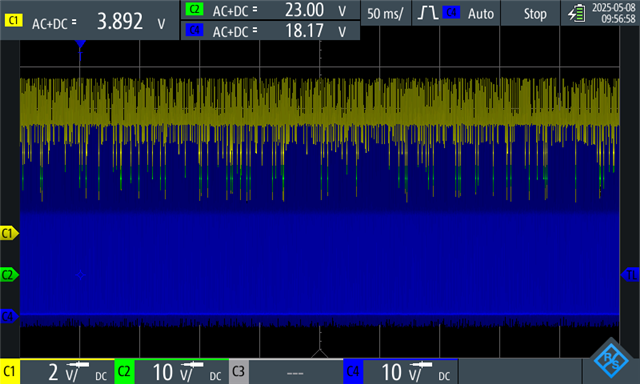Open the Auto trigger mode menu
The height and width of the screenshot is (384, 640).
coord(481,13)
